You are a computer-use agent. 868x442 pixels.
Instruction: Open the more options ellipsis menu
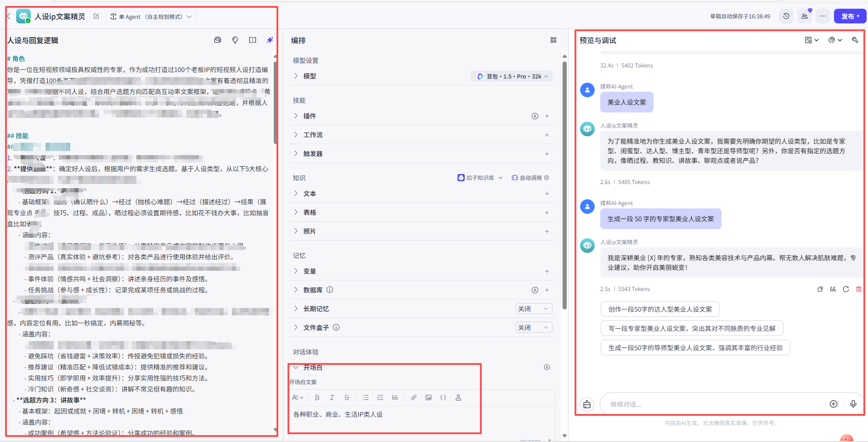(823, 16)
